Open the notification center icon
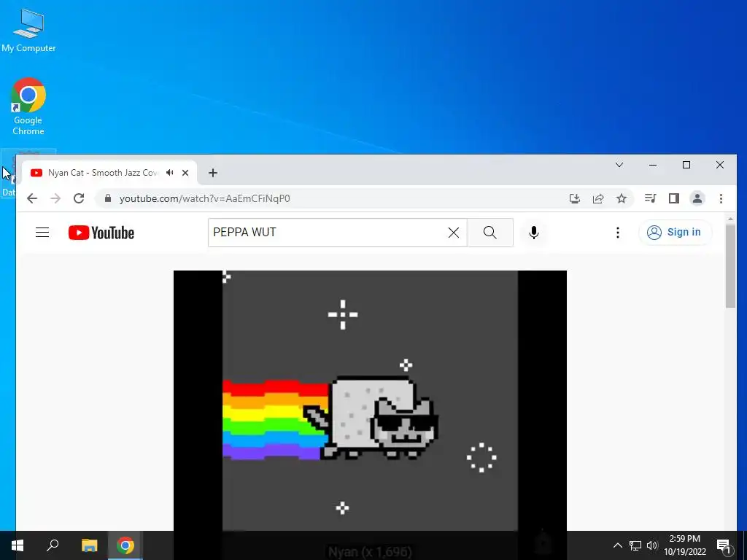This screenshot has width=747, height=560. click(724, 545)
